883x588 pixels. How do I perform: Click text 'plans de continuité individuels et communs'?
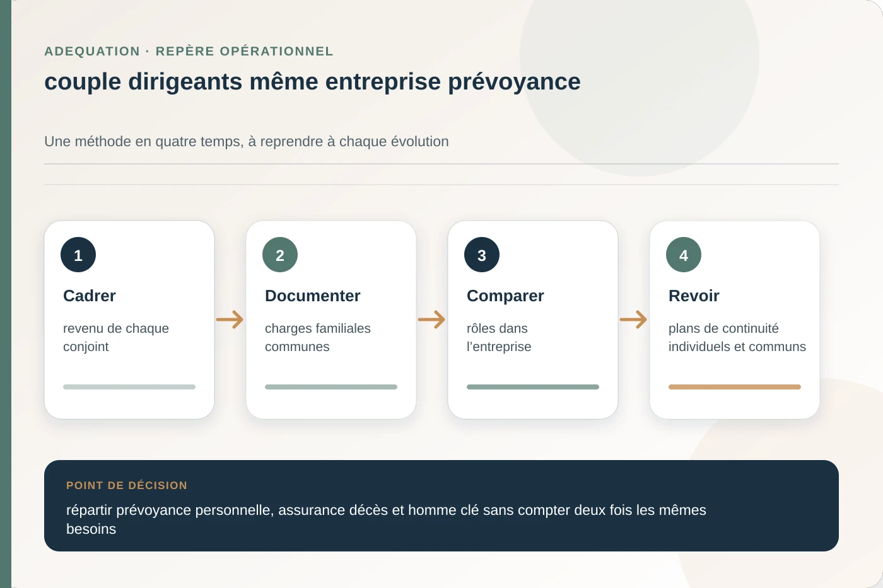pos(737,337)
